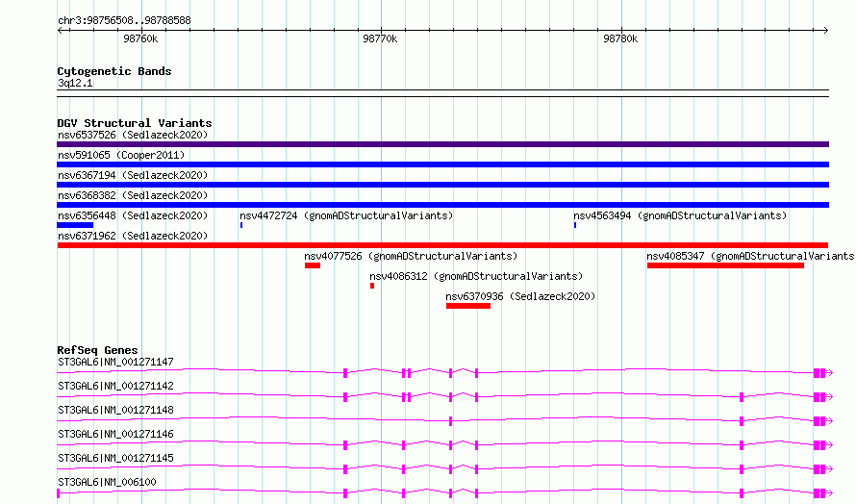The image size is (856, 504).
Task: Click the nsv6370936 red variant bar
Action: tap(468, 306)
